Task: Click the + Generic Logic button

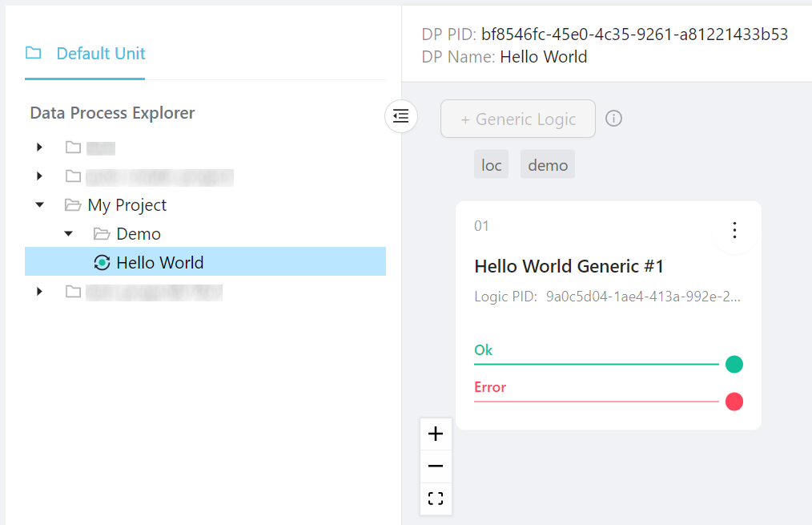Action: pos(518,119)
